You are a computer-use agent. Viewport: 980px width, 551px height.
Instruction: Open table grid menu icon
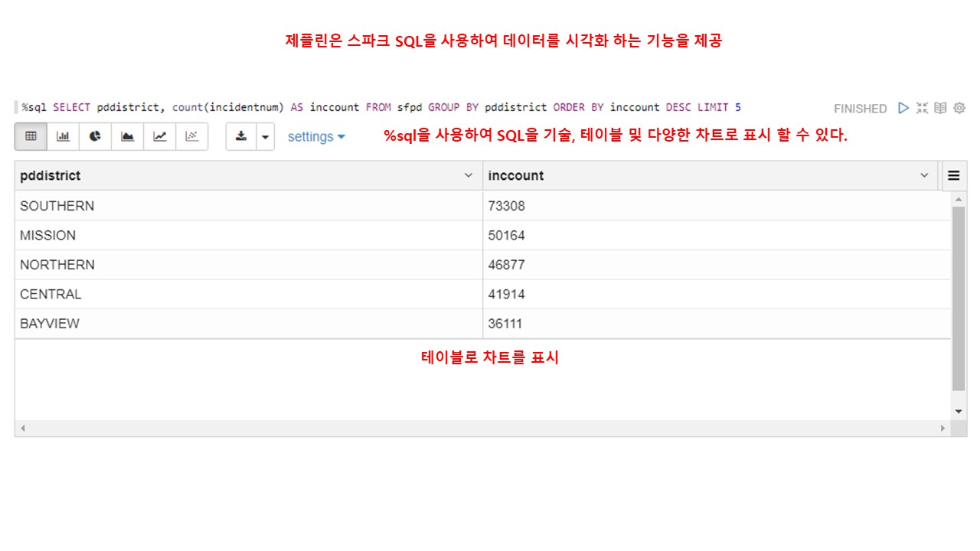953,175
